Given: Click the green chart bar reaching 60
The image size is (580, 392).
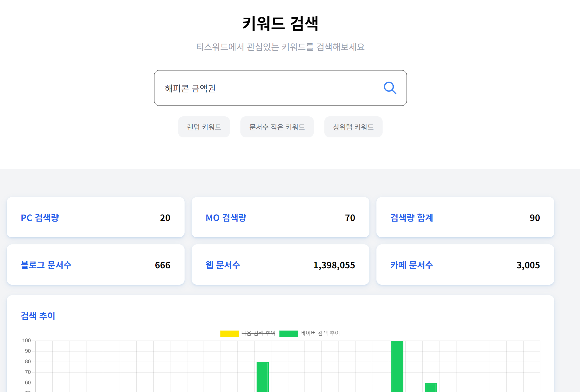Looking at the screenshot, I should click(x=431, y=387).
